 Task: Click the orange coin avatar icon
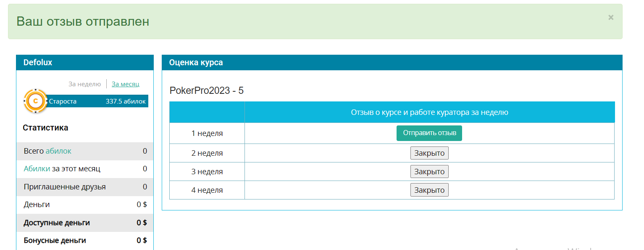35,101
